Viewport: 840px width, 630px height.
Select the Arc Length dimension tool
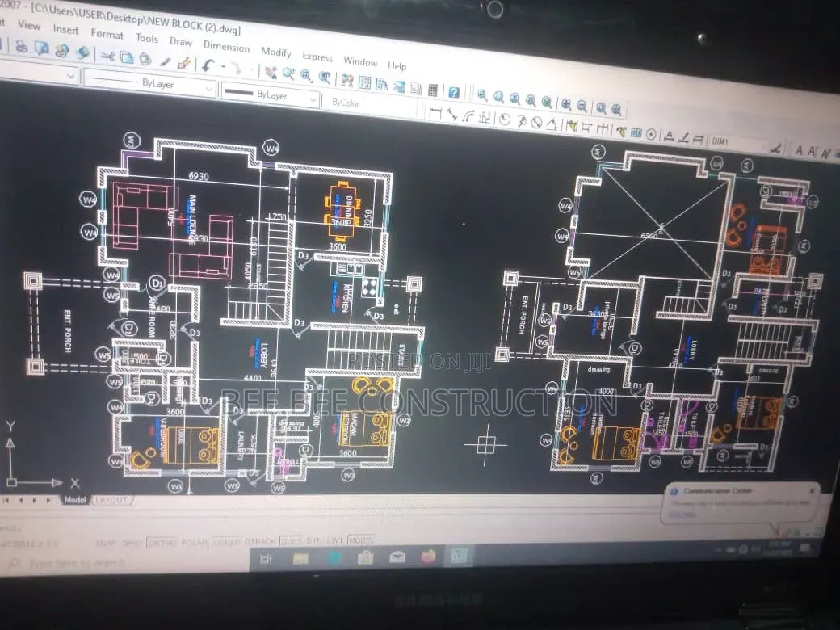pos(468,115)
